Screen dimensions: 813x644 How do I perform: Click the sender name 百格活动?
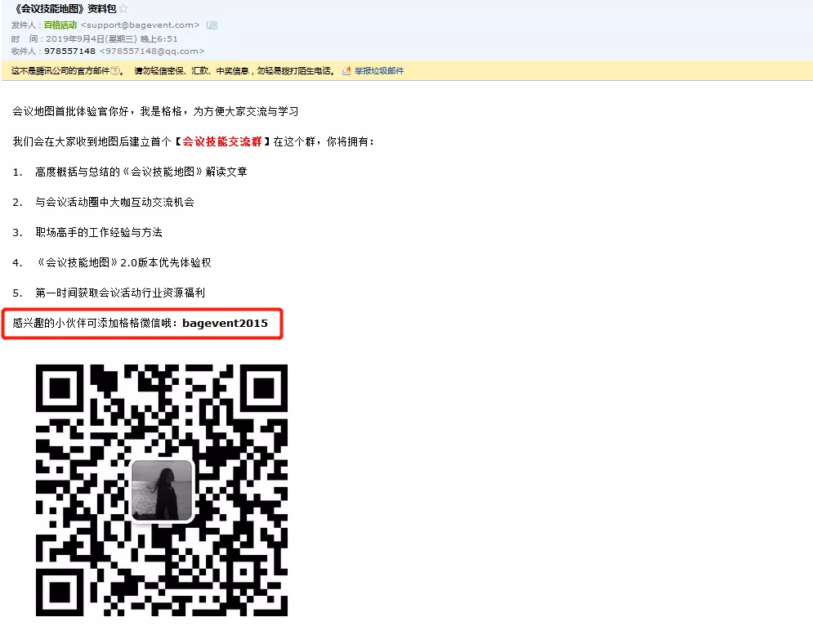coord(60,25)
